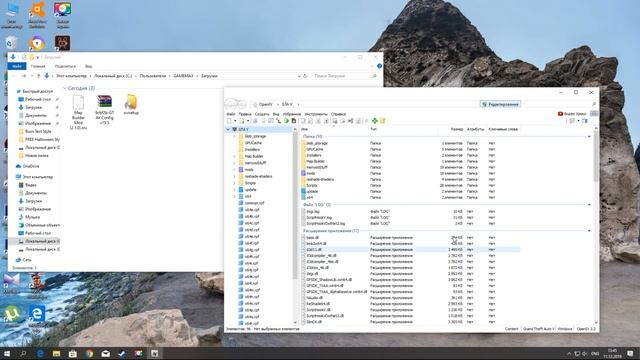Select the SlimDX.dll file row
Viewport: 640px width, 360px height.
pos(410,322)
